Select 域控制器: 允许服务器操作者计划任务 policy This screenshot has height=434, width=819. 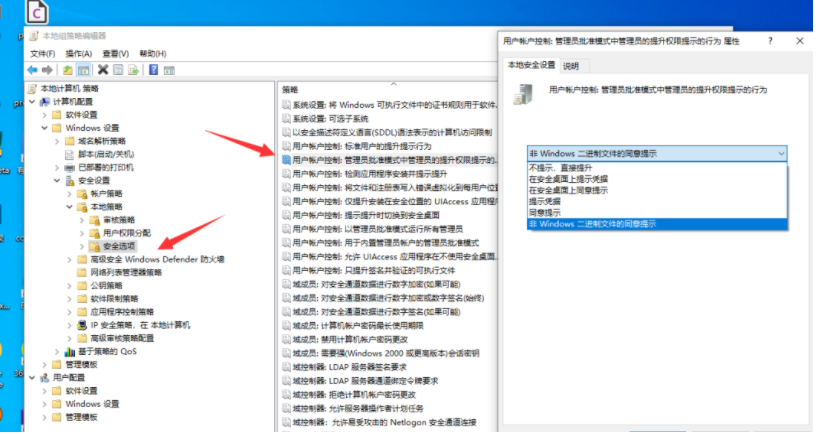(358, 408)
